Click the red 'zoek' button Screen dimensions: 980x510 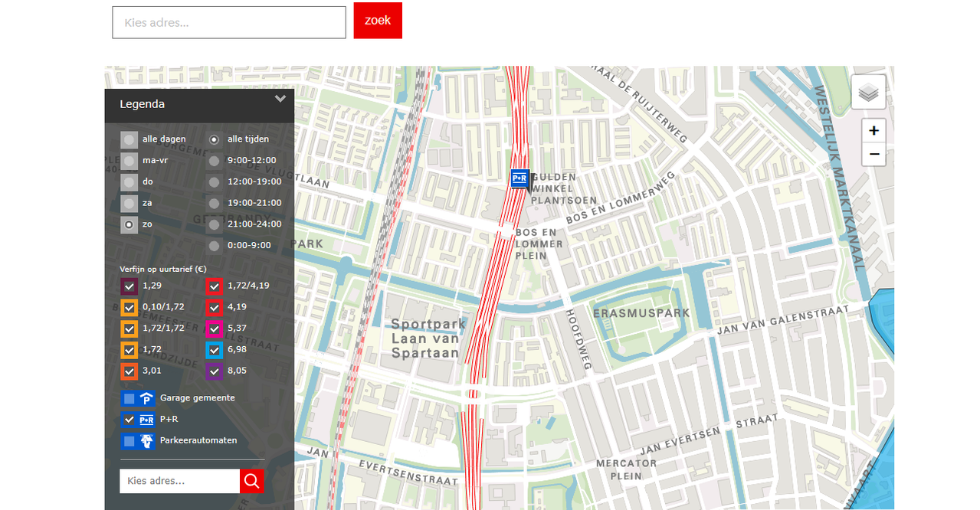tap(378, 21)
